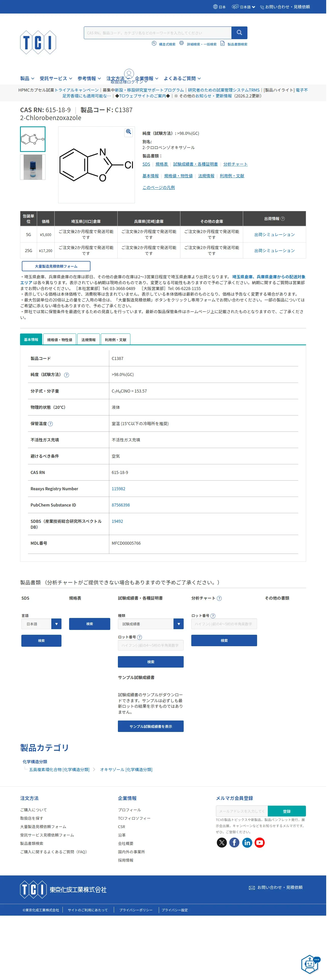The image size is (330, 980).
Task: Open このページの凡例 link
Action: click(x=159, y=188)
